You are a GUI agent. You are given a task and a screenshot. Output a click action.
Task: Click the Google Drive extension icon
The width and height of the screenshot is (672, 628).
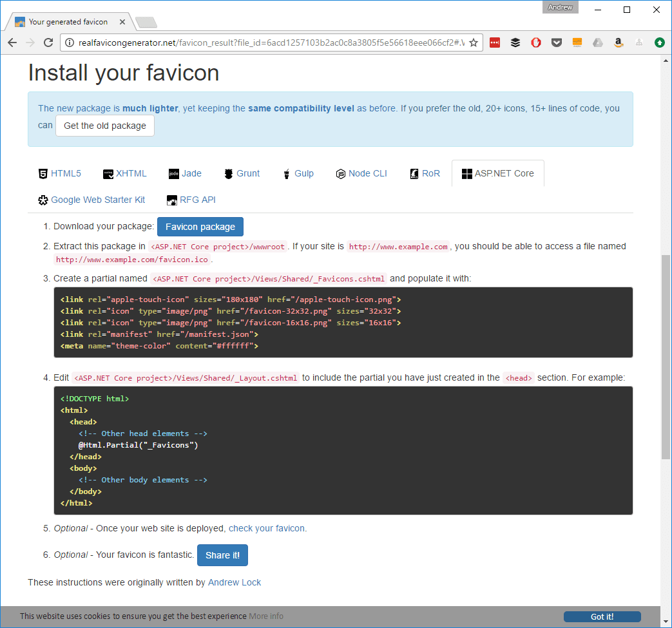point(597,43)
